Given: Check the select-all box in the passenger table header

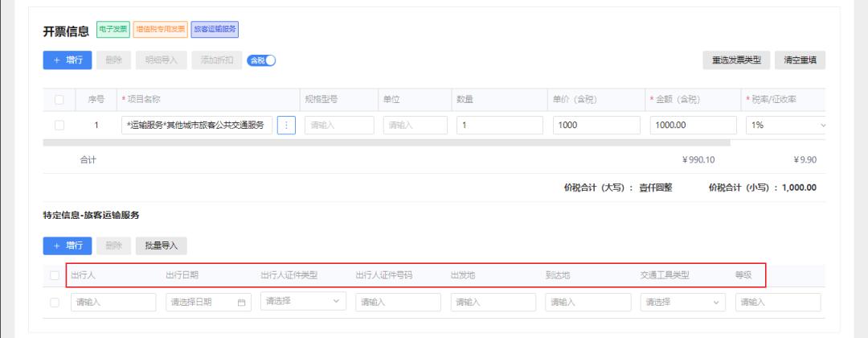Looking at the screenshot, I should [55, 275].
